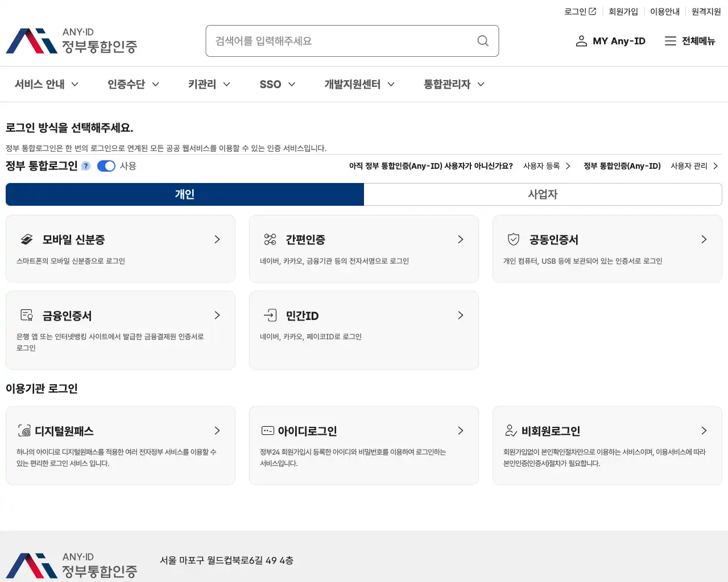Click the address 서울 마포구 월드컵북로6길 49 4층

pos(227,560)
